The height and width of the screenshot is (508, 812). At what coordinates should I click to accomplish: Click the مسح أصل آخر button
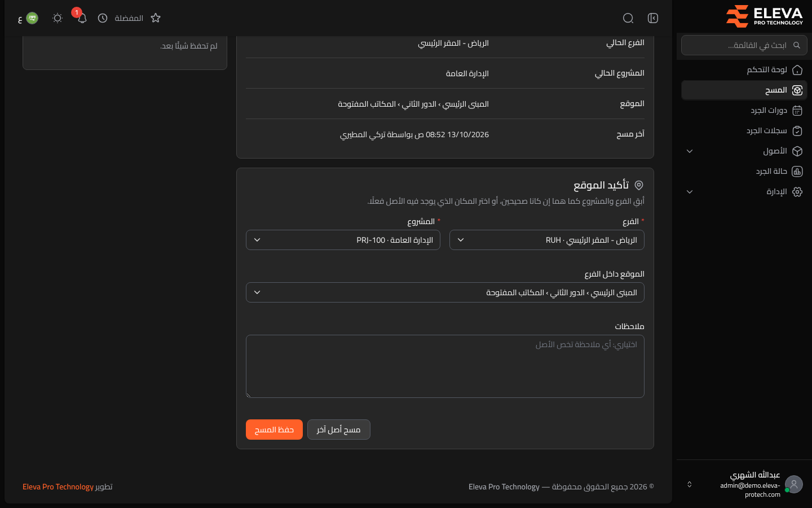click(339, 430)
